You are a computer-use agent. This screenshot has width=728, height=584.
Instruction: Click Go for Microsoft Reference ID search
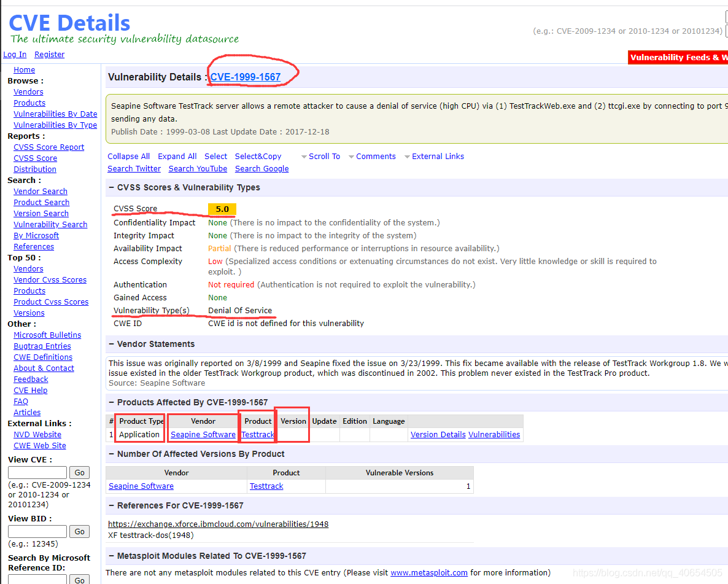click(79, 579)
